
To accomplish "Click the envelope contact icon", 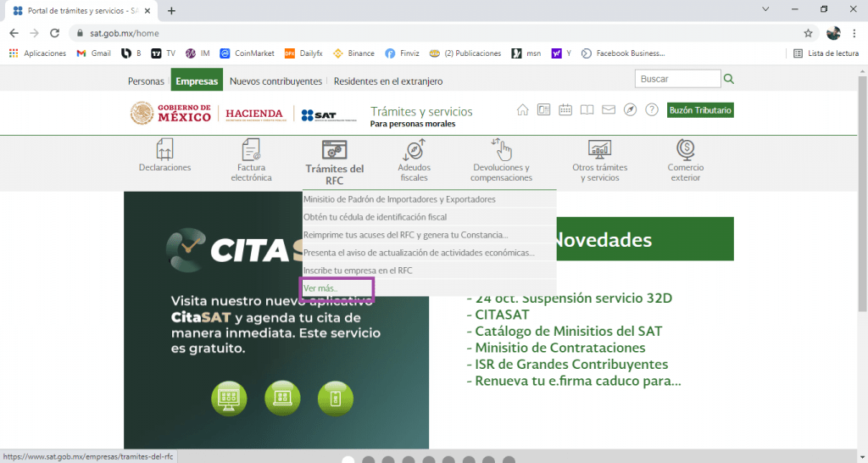I will coord(609,109).
